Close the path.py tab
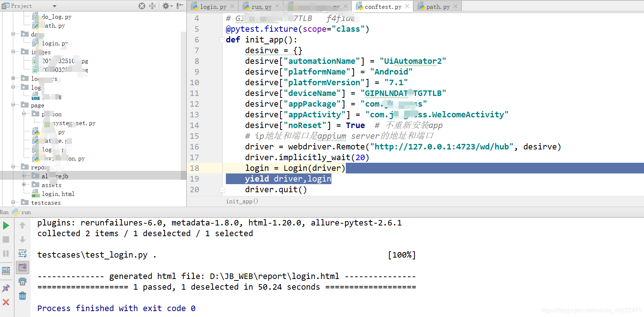 tap(455, 6)
